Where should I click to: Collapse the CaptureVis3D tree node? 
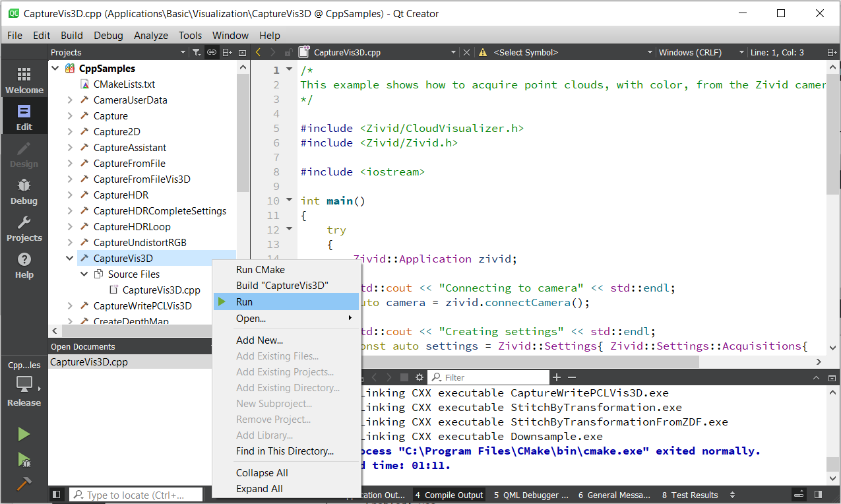(x=70, y=259)
